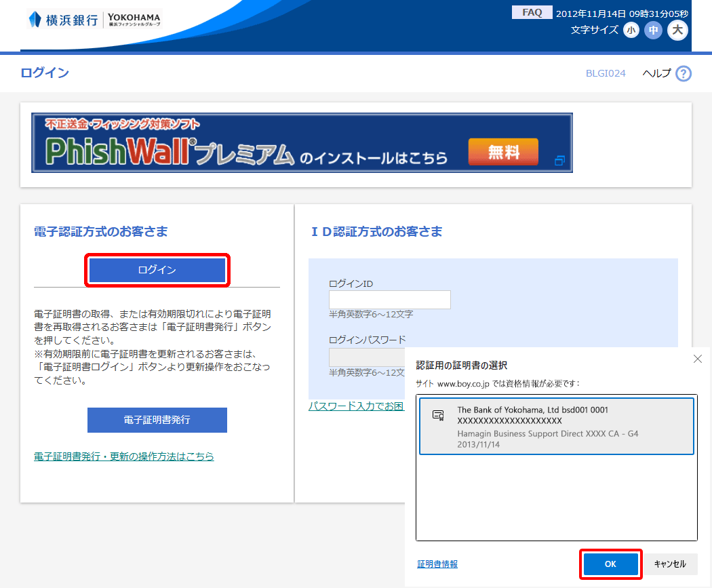Open 電子証明書発行・更新の操作方法 link

click(x=123, y=456)
